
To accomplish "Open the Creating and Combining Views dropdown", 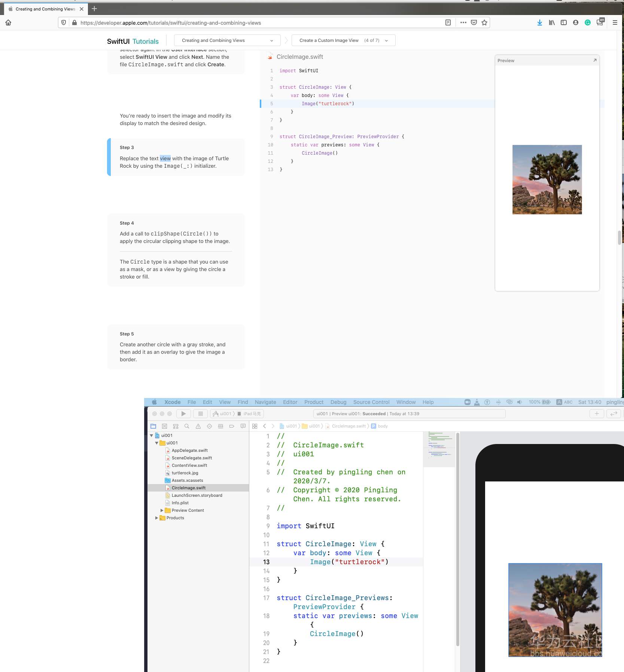I will pos(228,40).
